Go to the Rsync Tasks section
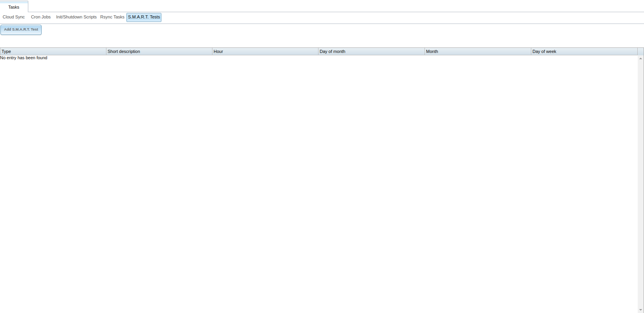Screen dimensions: 644x313 (x=112, y=17)
